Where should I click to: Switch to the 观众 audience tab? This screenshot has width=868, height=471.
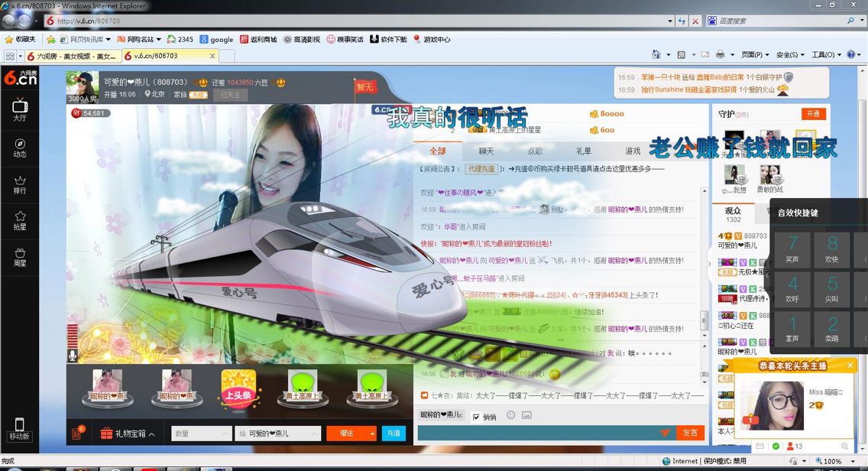[733, 214]
